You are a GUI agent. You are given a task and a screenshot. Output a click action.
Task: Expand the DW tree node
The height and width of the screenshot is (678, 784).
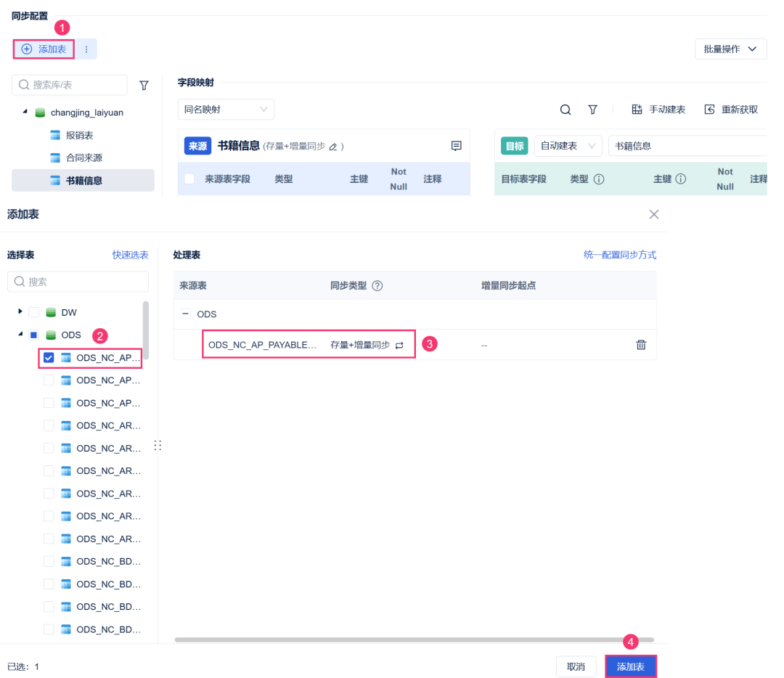[x=20, y=311]
